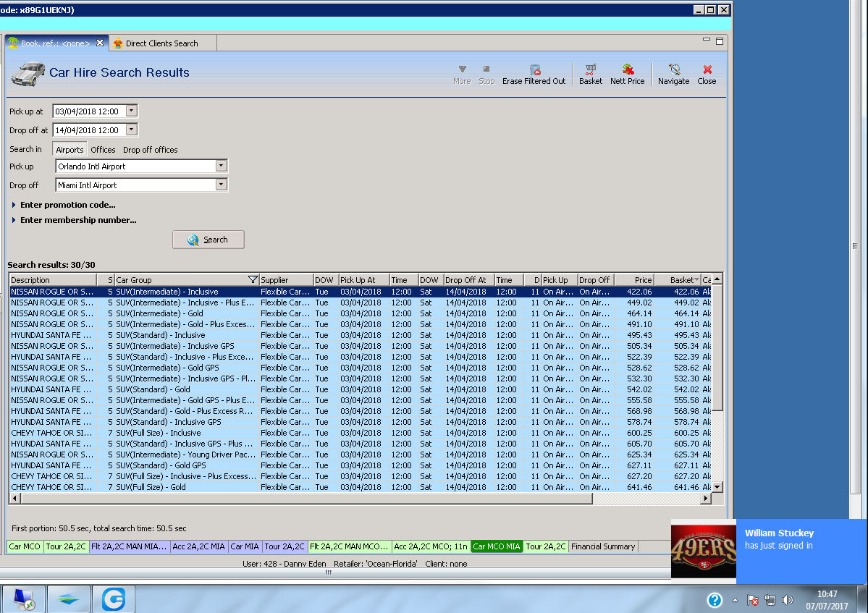
Task: Open Acc 2A,2C MCO; 11n tab
Action: (431, 546)
